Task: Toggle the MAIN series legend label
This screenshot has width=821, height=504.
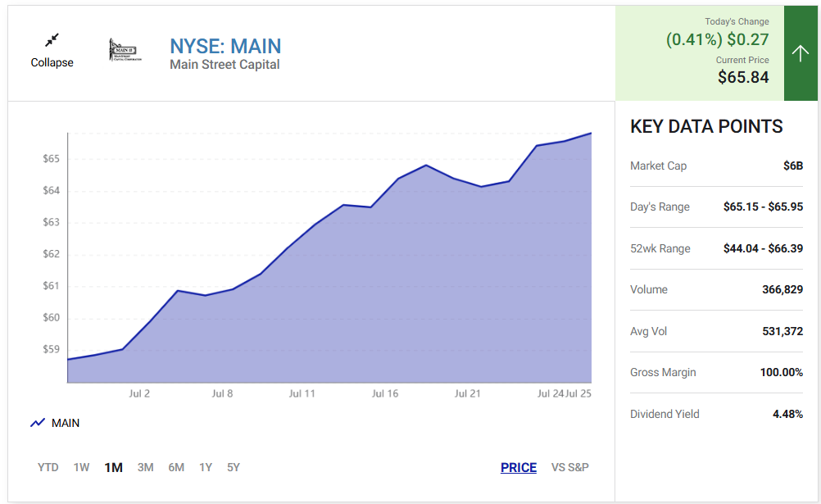Action: tap(66, 423)
